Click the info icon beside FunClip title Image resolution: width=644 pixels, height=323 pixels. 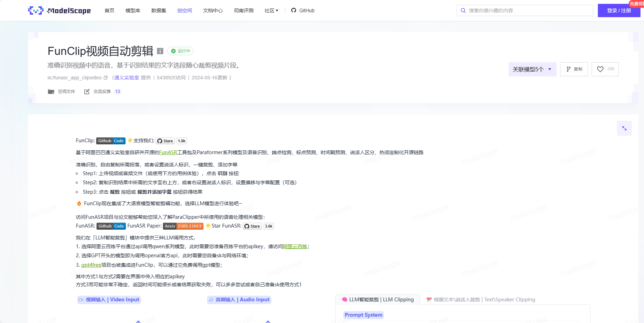coord(160,51)
